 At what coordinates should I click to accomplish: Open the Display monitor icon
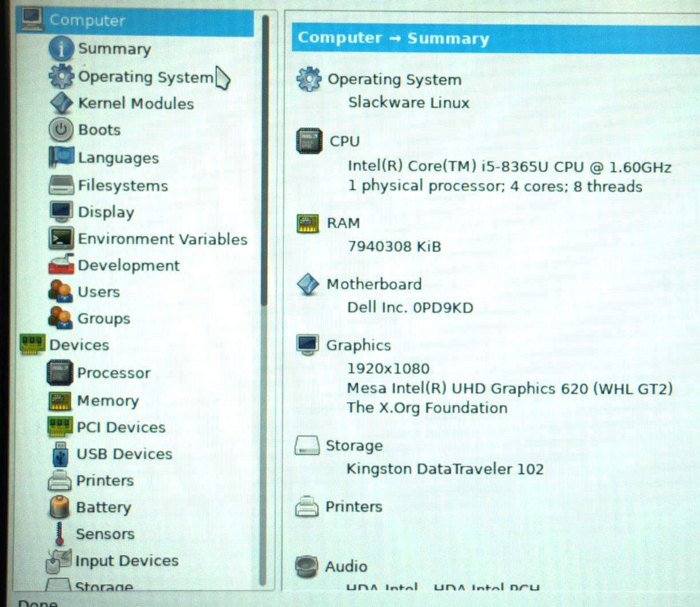(61, 211)
